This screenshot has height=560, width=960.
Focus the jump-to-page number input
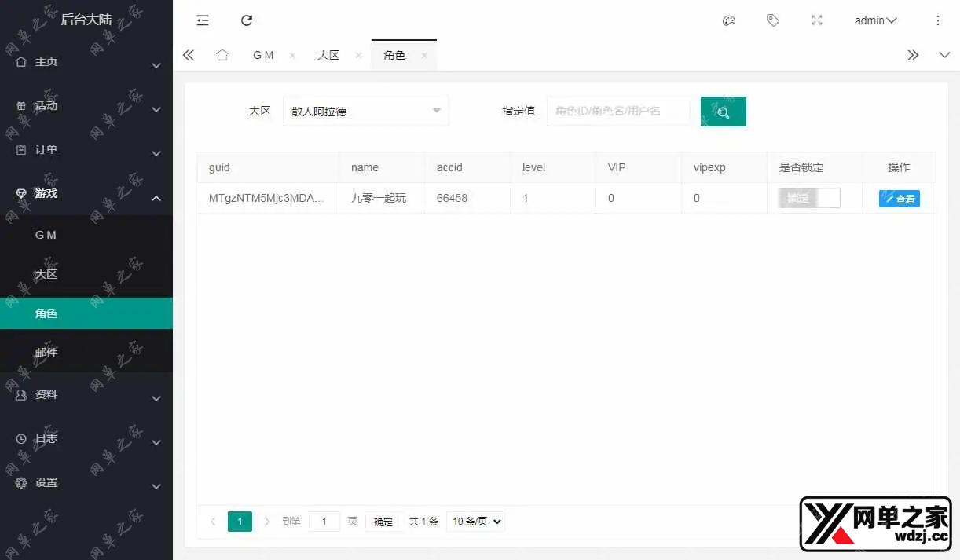click(x=324, y=522)
